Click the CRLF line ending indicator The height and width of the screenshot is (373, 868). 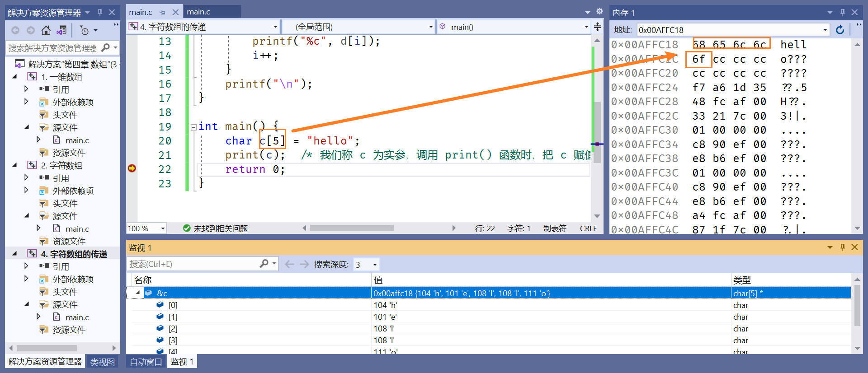[588, 228]
